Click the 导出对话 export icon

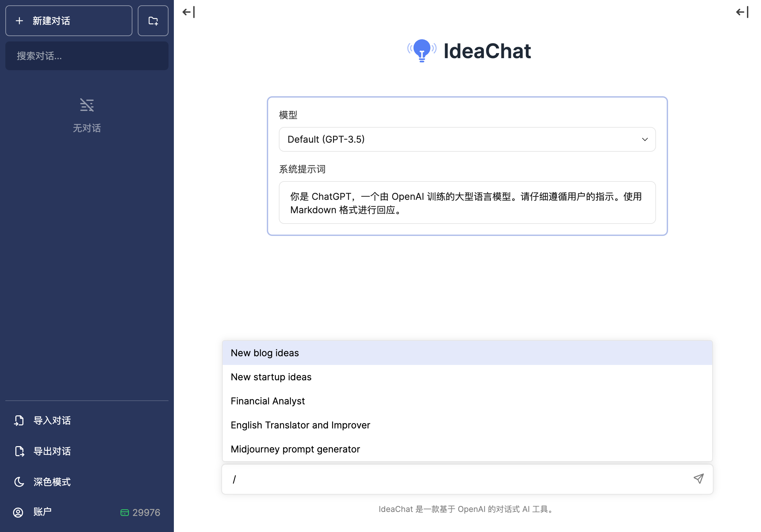click(19, 451)
